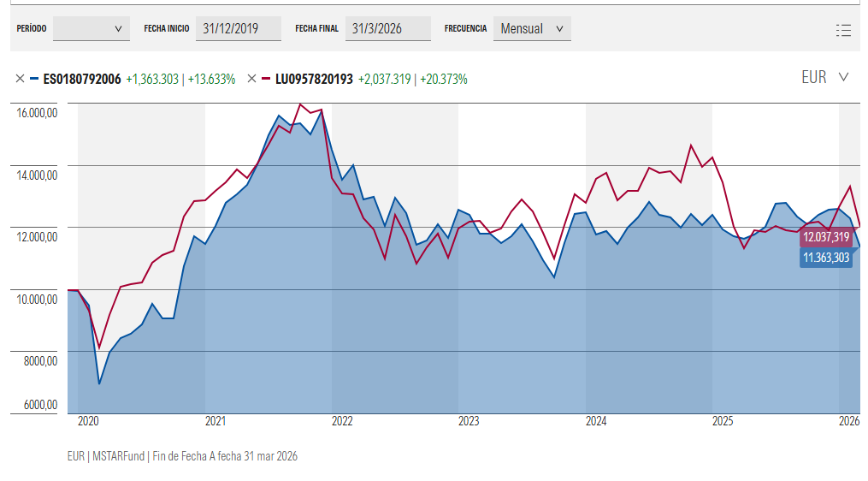Toggle ES0180792006 fund legend label
Image resolution: width=868 pixels, height=481 pixels.
[x=82, y=79]
